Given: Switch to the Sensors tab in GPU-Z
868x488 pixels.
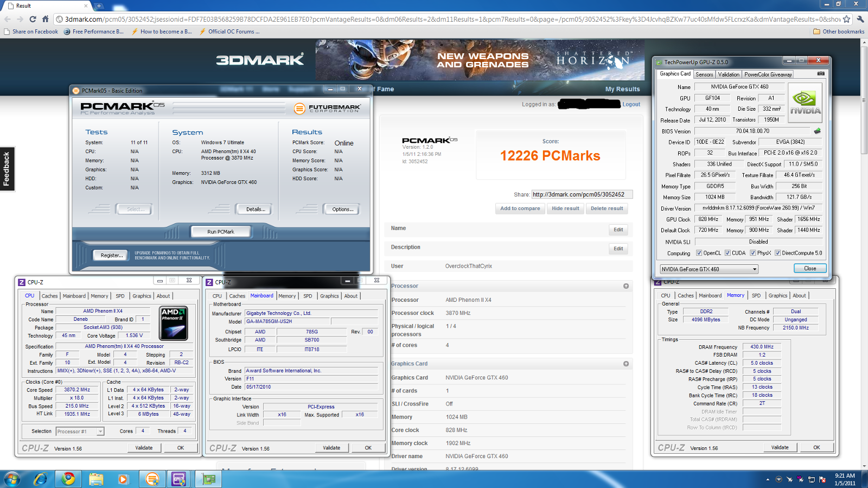Looking at the screenshot, I should coord(704,74).
